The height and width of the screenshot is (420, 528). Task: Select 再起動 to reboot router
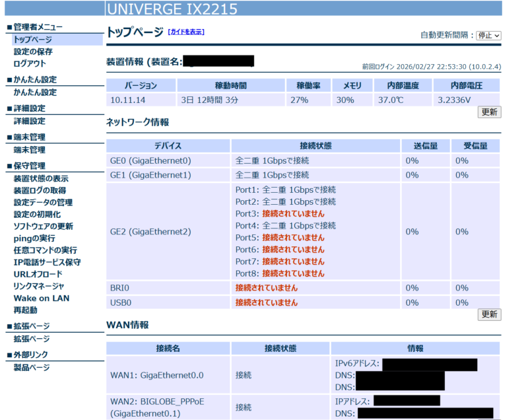coord(25,310)
